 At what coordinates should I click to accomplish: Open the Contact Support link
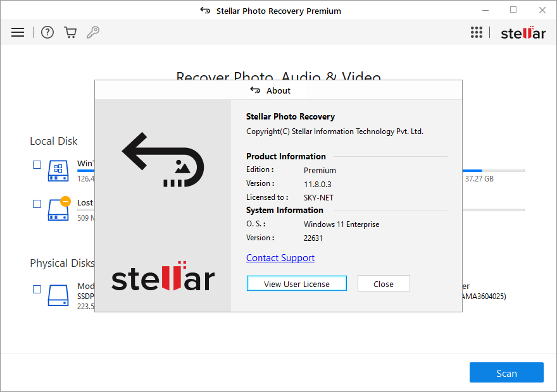coord(280,258)
